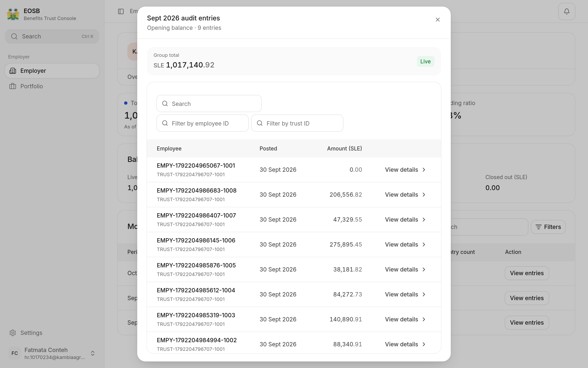View details for EMPY-1792204986683-1008

(405, 195)
